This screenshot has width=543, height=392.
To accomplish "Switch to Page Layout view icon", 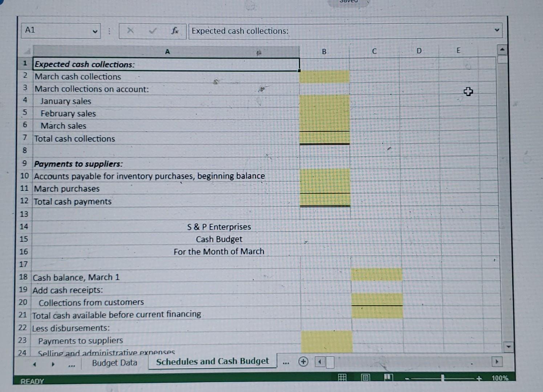I will tap(365, 377).
